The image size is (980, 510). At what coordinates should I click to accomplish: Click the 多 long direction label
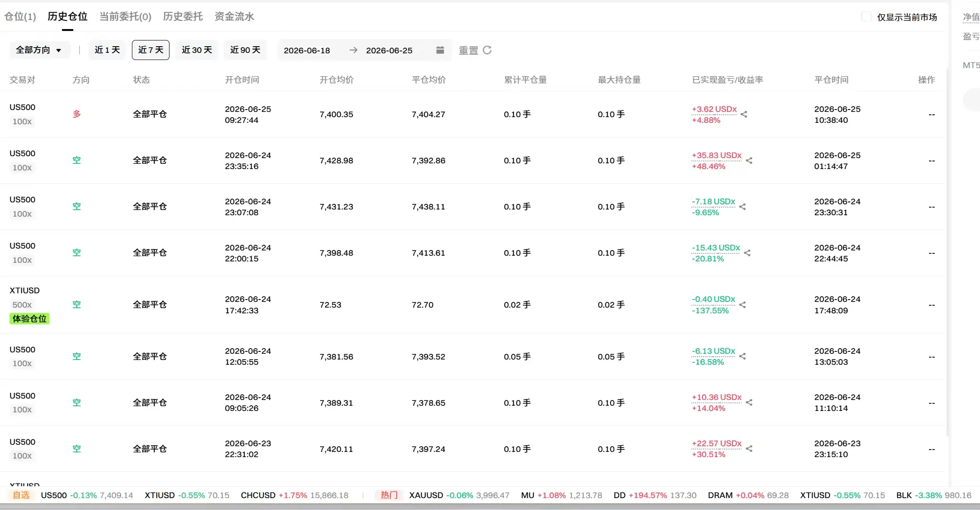77,114
